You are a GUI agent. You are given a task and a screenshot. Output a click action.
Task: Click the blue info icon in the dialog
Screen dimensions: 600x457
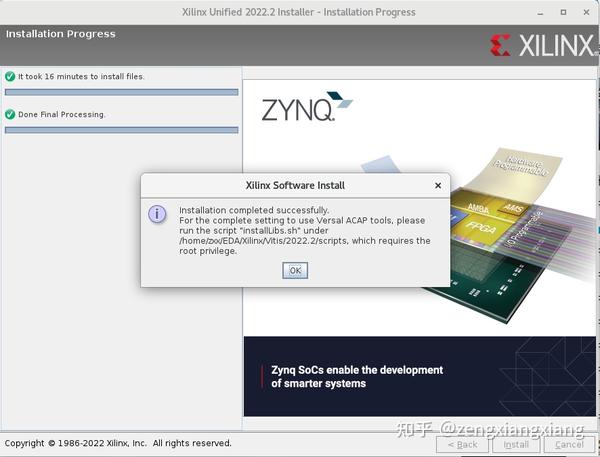click(x=157, y=214)
